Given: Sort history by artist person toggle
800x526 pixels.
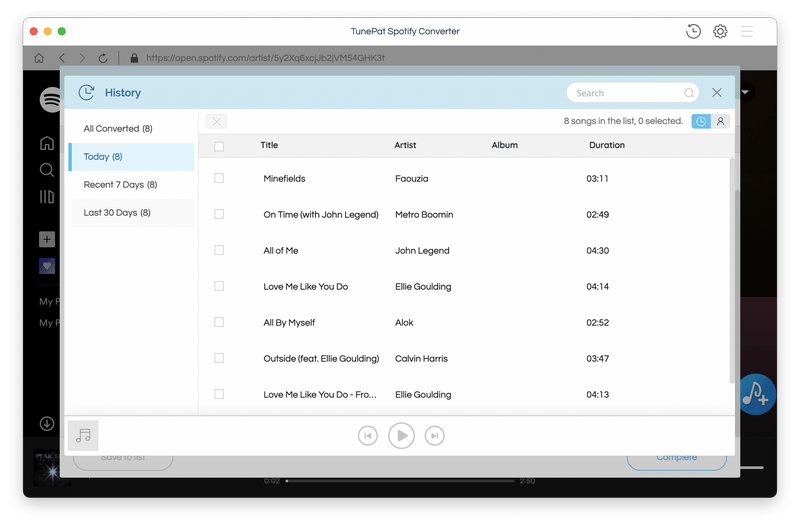Looking at the screenshot, I should (x=720, y=121).
